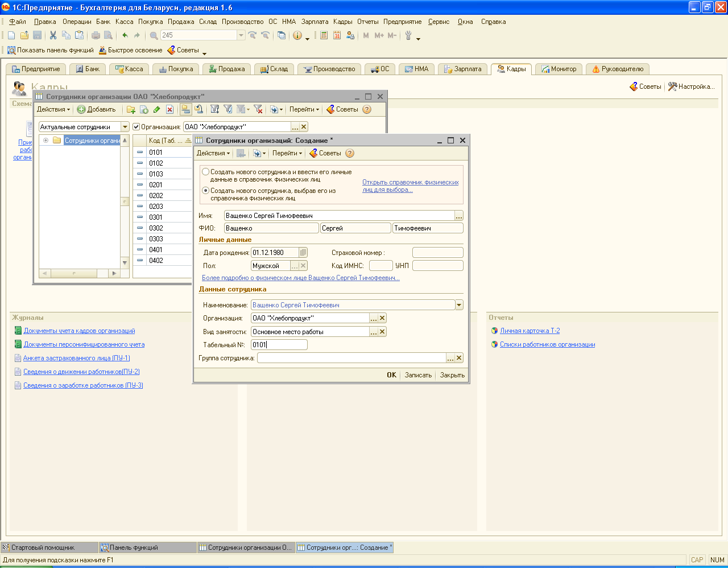Image resolution: width=728 pixels, height=568 pixels.
Task: Click the Open file icon in main toolbar
Action: coord(24,35)
